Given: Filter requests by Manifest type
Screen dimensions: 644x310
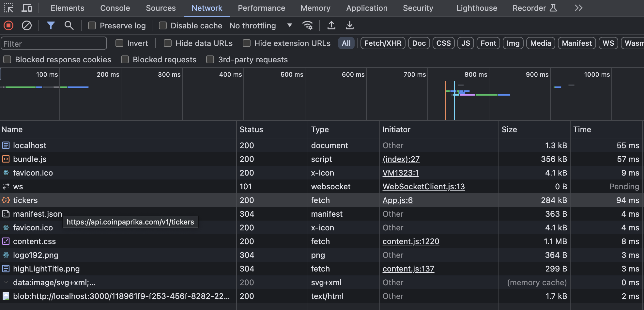Looking at the screenshot, I should pyautogui.click(x=577, y=43).
